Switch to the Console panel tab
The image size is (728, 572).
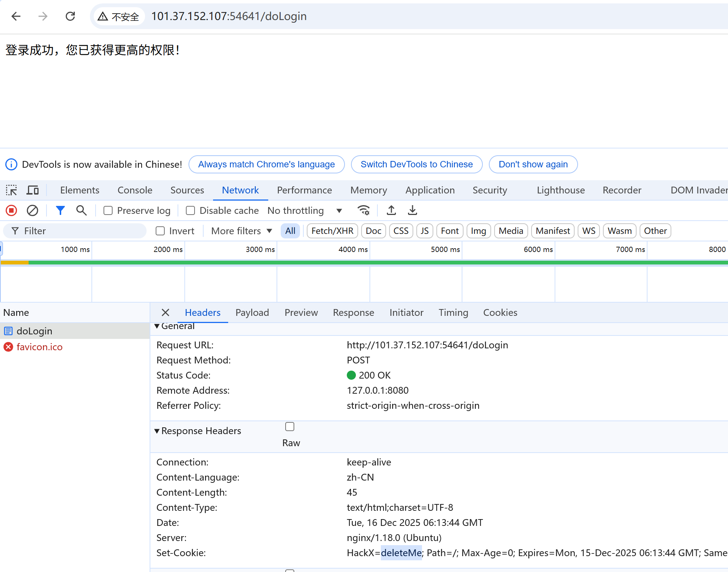point(135,190)
